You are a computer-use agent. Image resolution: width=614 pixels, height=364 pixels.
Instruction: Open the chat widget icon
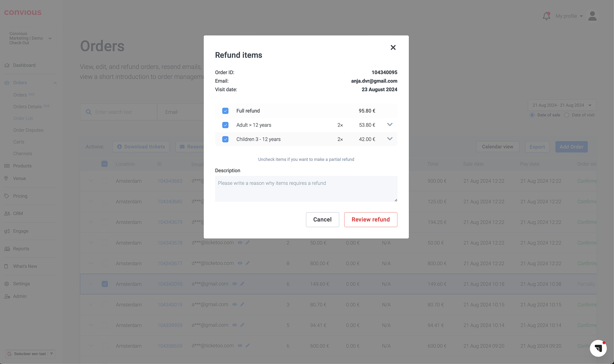(x=598, y=348)
